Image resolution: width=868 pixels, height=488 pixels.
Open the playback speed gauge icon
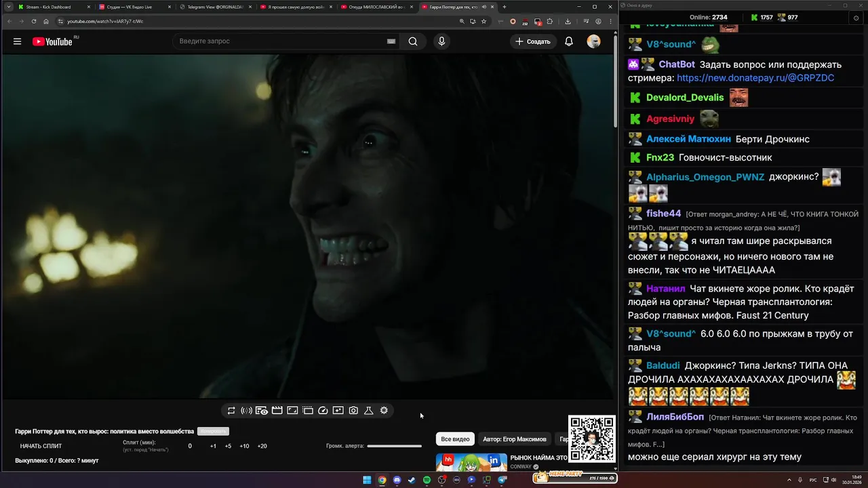click(x=323, y=411)
